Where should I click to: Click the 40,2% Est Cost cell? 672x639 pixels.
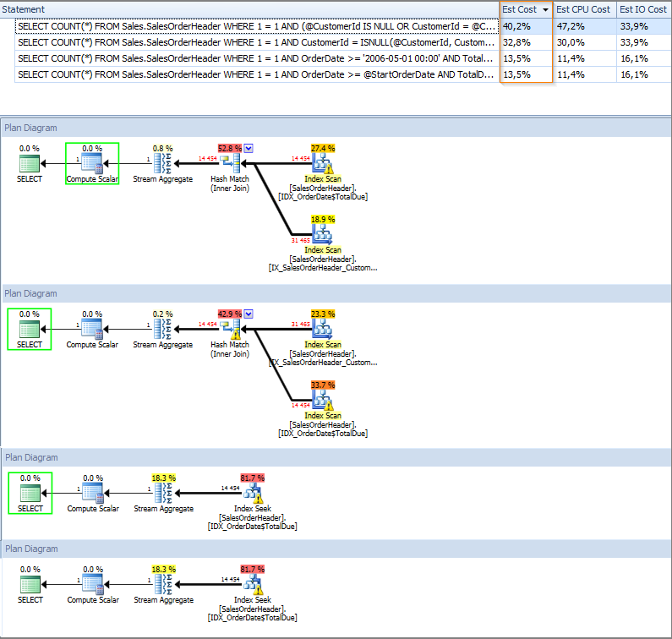pyautogui.click(x=526, y=26)
